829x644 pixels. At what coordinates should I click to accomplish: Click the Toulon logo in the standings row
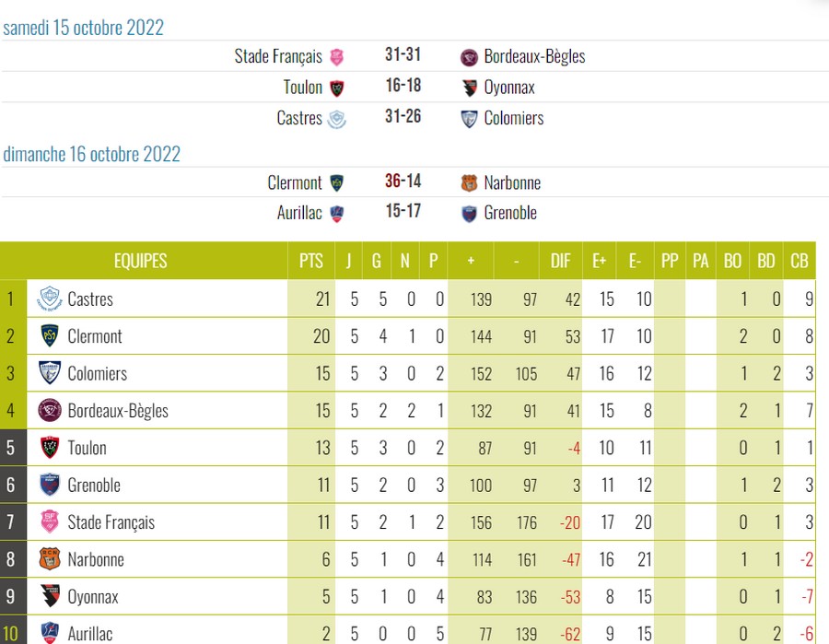click(x=50, y=448)
